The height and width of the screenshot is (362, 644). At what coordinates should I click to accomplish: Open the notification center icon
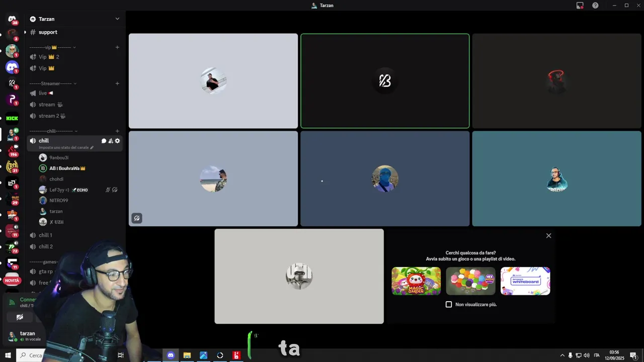pos(633,355)
